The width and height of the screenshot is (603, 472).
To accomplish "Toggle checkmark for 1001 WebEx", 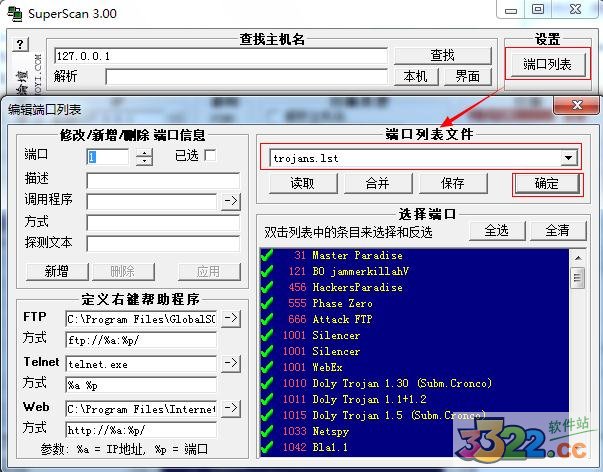I will click(x=267, y=367).
